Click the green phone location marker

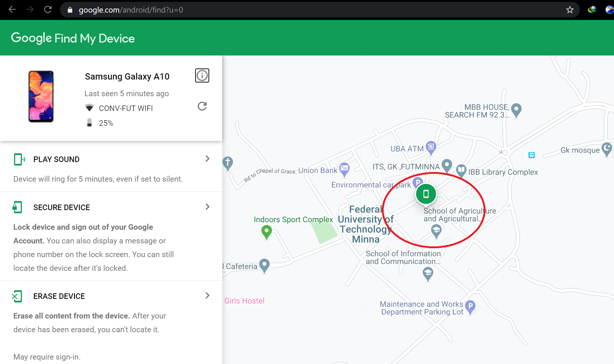point(426,194)
